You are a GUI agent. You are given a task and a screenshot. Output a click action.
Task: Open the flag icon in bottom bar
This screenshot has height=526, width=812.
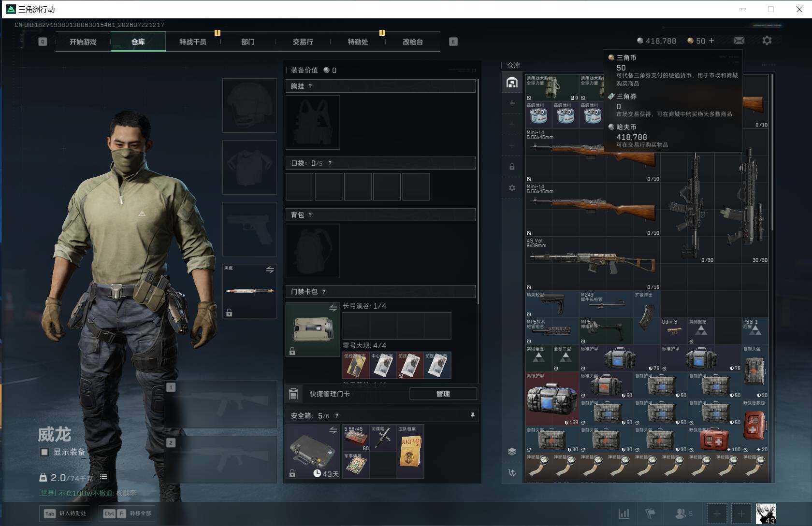click(651, 513)
